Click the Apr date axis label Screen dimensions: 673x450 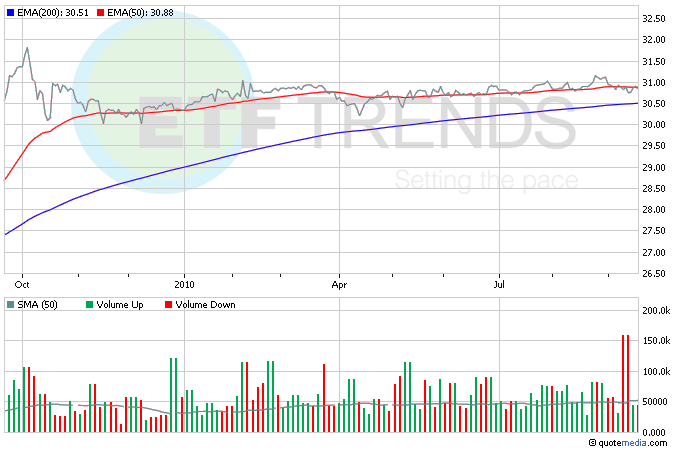coord(339,284)
